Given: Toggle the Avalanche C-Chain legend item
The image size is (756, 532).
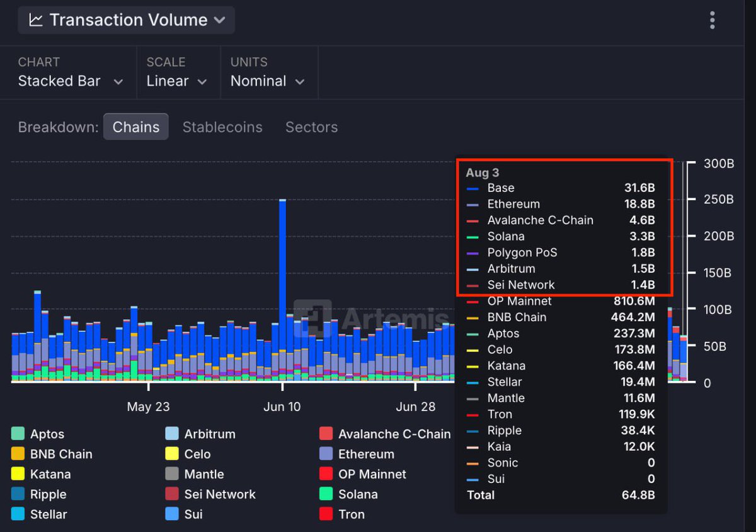Looking at the screenshot, I should [385, 434].
